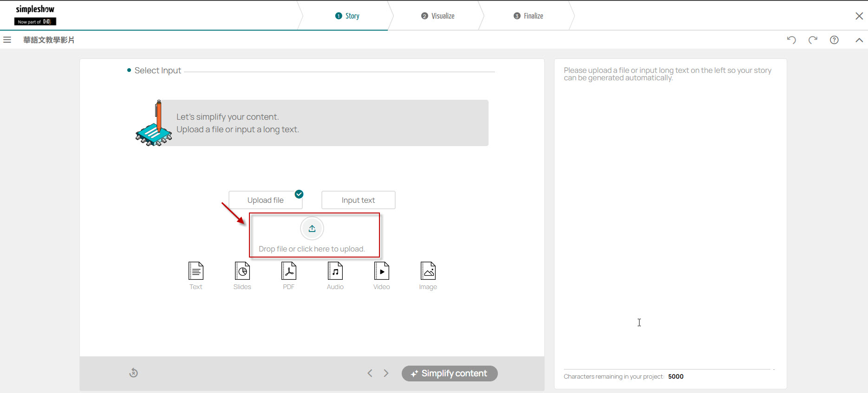Collapse the header with the up chevron
The width and height of the screenshot is (868, 393).
859,40
